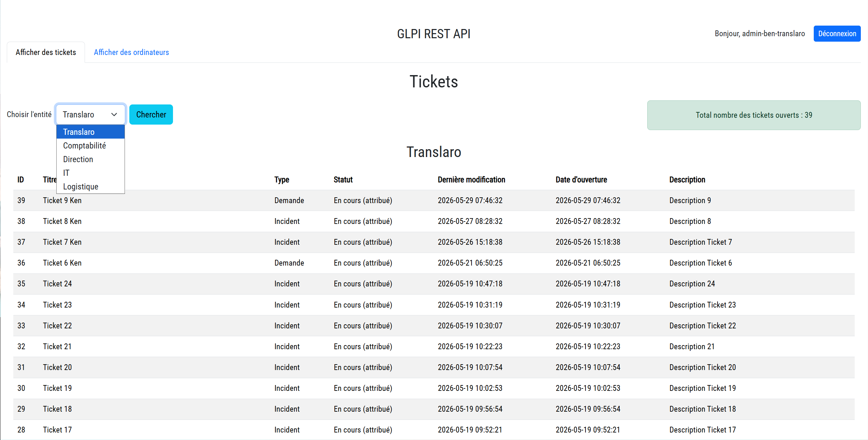Click the Statut column header
Screen dimensions: 868x440
[343, 180]
